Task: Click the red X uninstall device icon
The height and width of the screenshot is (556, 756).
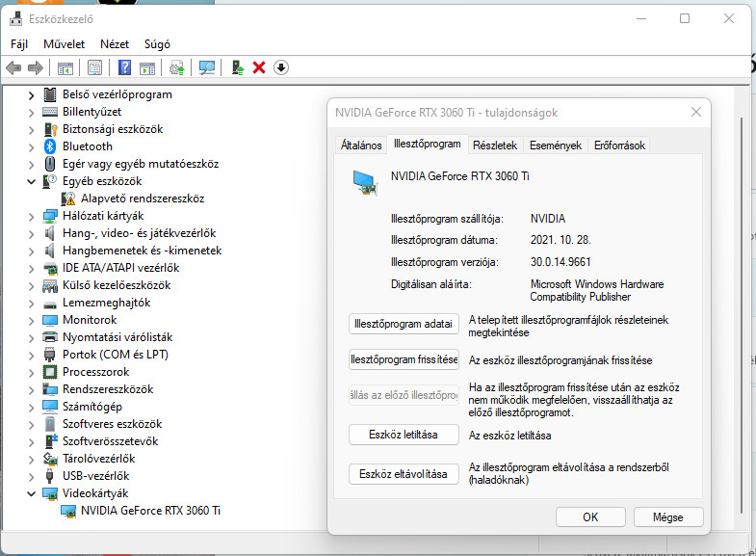Action: (258, 67)
